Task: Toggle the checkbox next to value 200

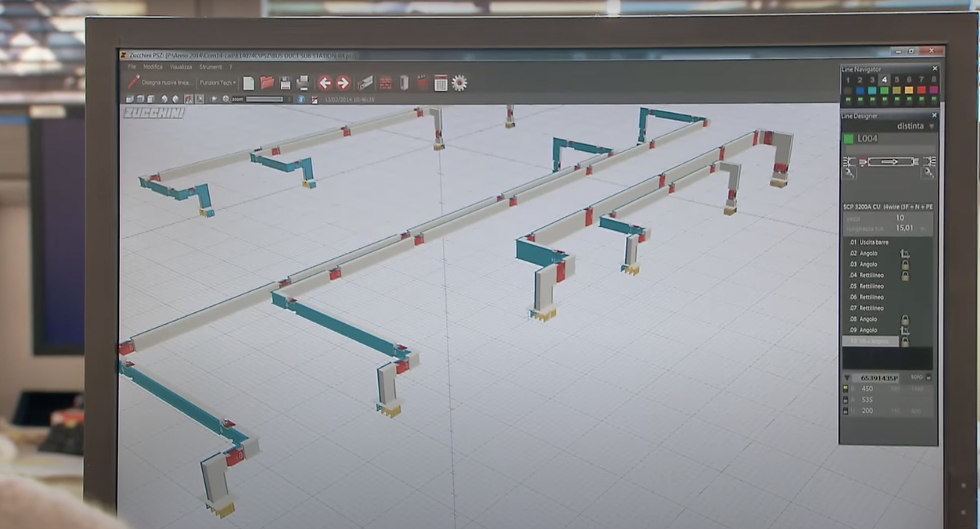Action: click(845, 411)
